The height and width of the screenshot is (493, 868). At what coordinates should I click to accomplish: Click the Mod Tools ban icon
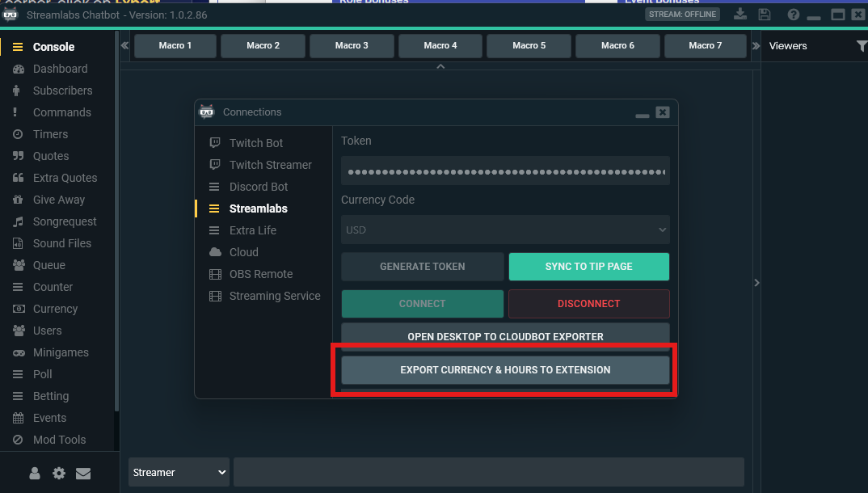point(19,440)
